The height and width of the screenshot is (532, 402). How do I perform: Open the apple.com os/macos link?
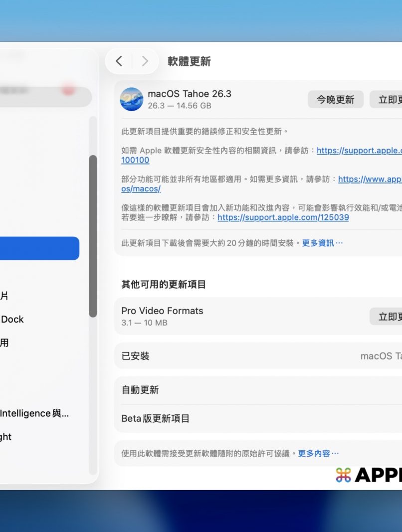point(141,189)
